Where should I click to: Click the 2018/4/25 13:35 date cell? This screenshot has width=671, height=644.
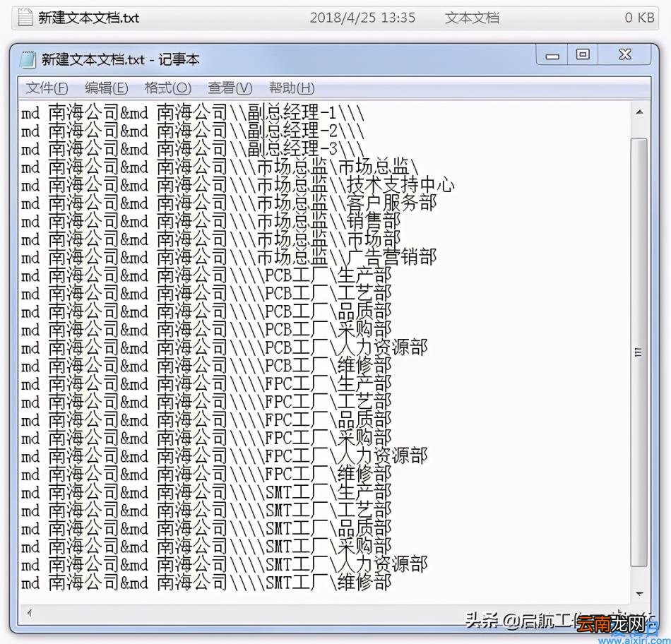tap(362, 18)
